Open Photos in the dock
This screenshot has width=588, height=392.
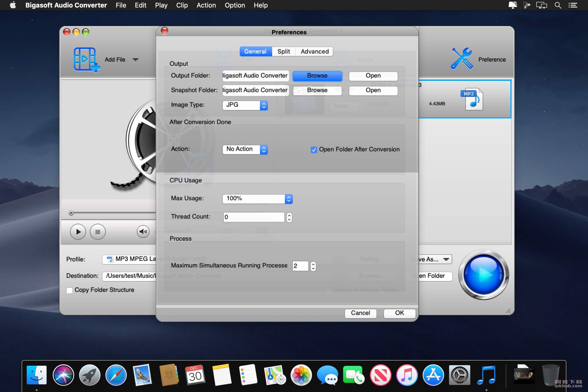click(x=301, y=375)
